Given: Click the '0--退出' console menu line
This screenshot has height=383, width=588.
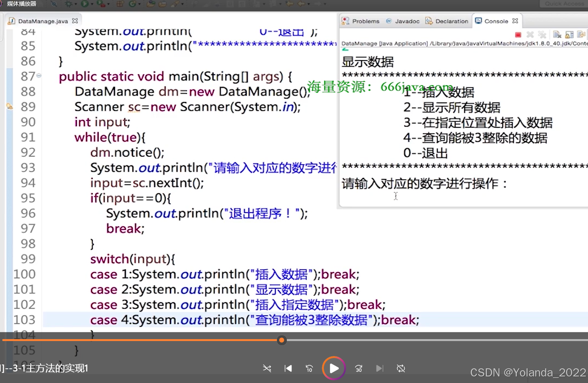Looking at the screenshot, I should (x=425, y=153).
